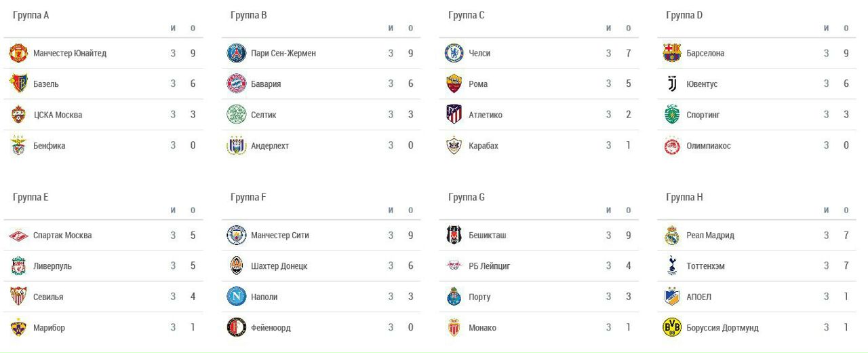868x353 pixels.
Task: Select the Группа A heading
Action: (31, 15)
